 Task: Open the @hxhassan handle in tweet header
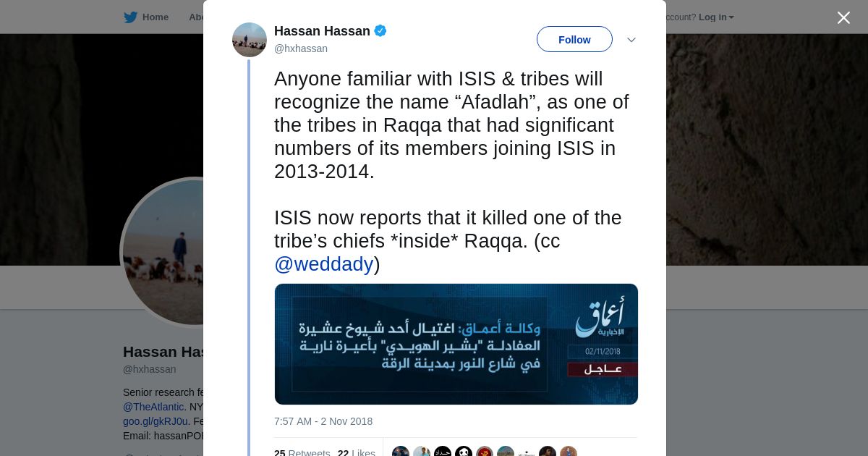(x=301, y=48)
